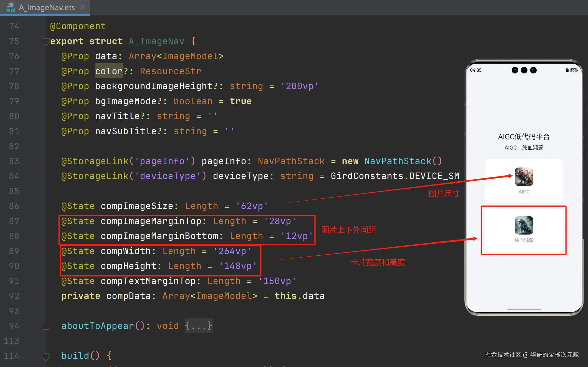Image resolution: width=588 pixels, height=367 pixels.
Task: Click the '62vp' string value
Action: point(252,206)
